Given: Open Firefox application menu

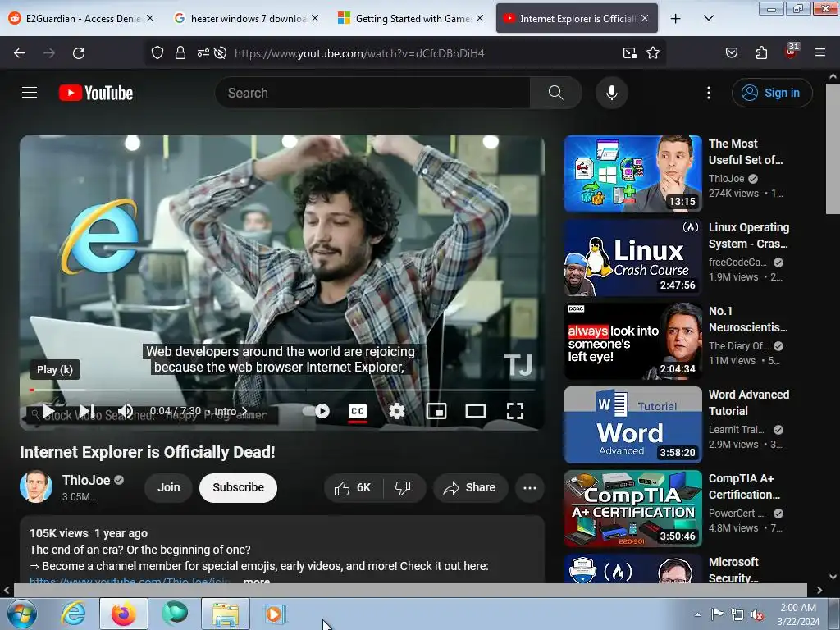Looking at the screenshot, I should click(x=819, y=53).
